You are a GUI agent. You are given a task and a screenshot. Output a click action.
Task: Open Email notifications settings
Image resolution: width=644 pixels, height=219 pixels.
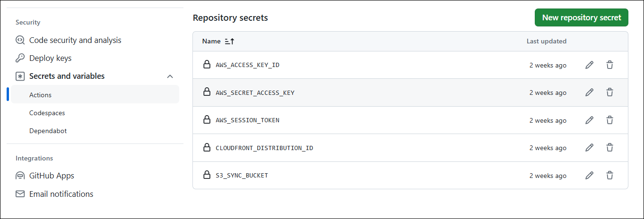tap(61, 194)
